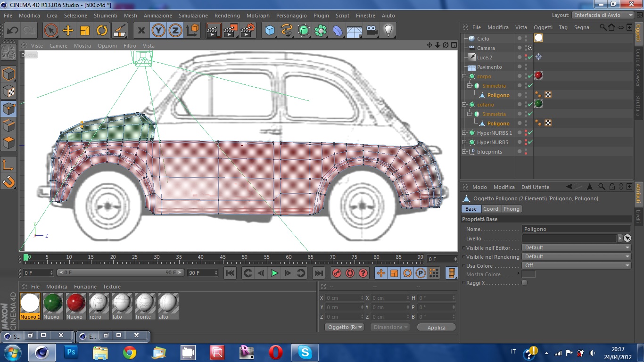
Task: Open the Layout dropdown Interfaccia di Avvio
Action: pos(603,15)
